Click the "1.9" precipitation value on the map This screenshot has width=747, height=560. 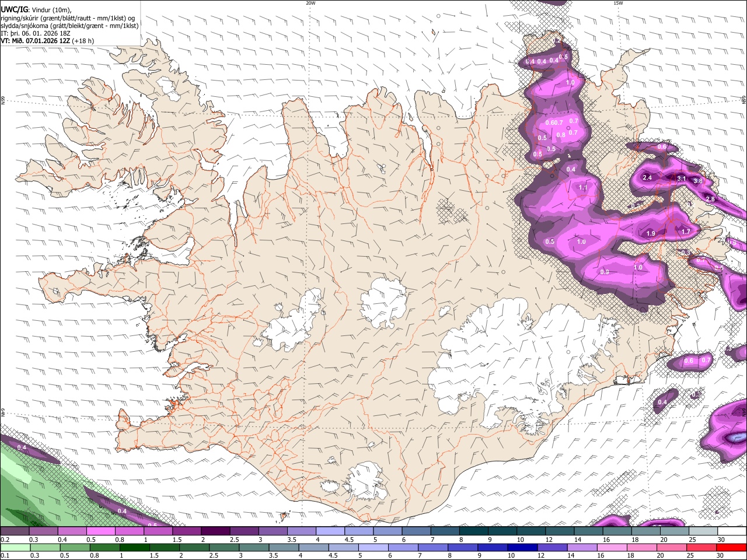coord(651,233)
